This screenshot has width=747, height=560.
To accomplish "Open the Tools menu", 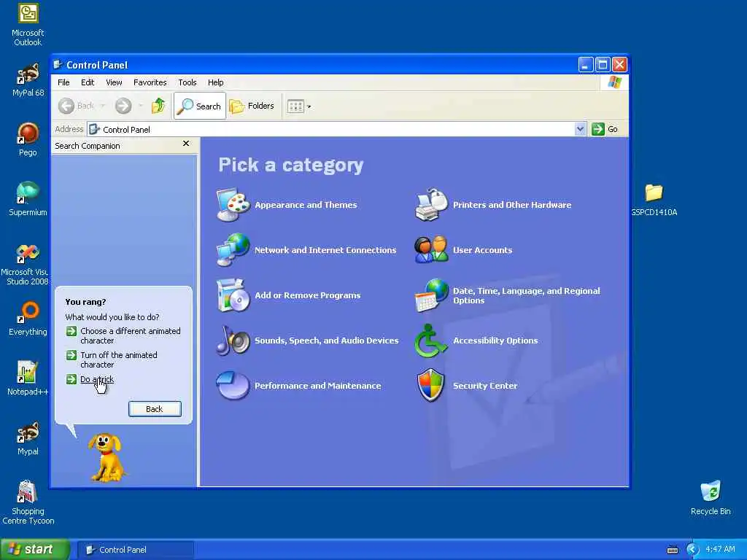I will (187, 82).
